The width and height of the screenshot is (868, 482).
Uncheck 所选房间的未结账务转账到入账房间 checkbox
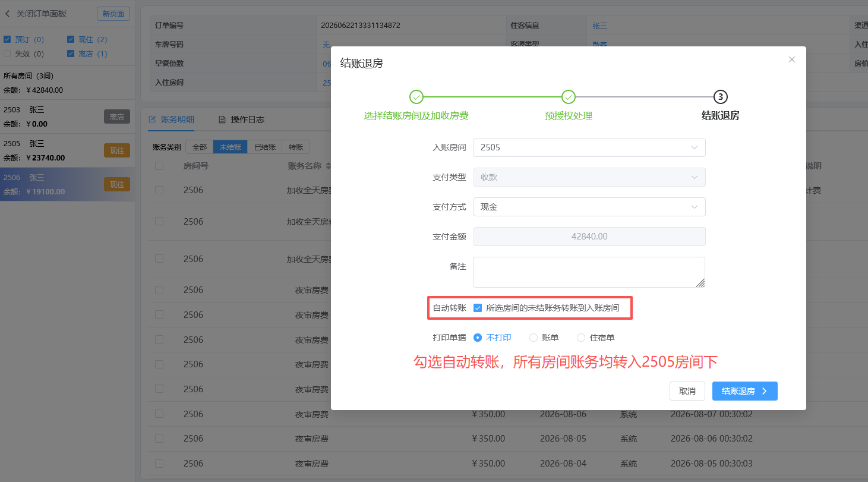point(477,308)
